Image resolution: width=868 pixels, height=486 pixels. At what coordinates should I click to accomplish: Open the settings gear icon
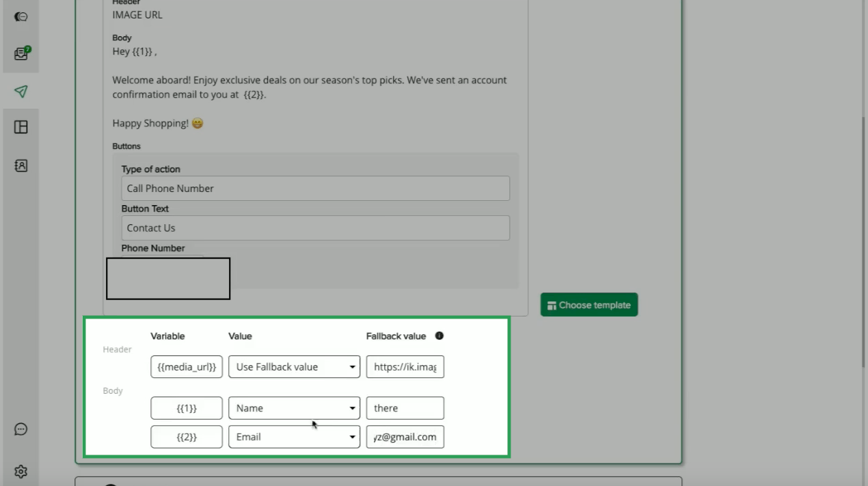pyautogui.click(x=21, y=472)
